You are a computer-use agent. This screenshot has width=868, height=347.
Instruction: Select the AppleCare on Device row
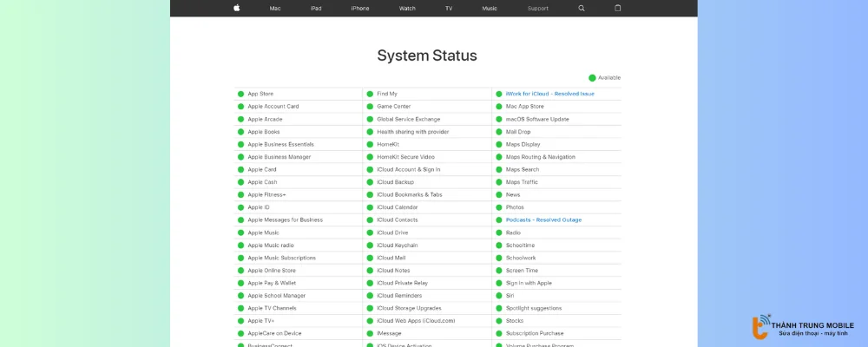tap(299, 333)
